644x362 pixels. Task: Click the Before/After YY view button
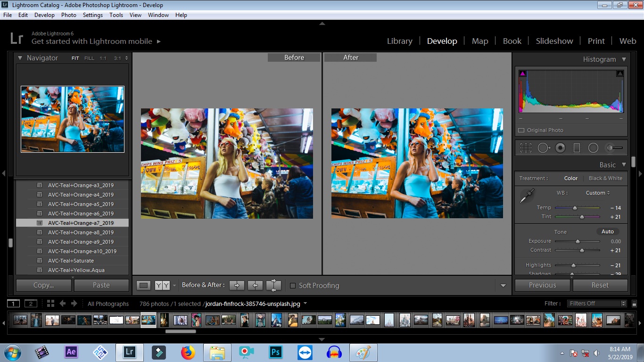coord(162,285)
